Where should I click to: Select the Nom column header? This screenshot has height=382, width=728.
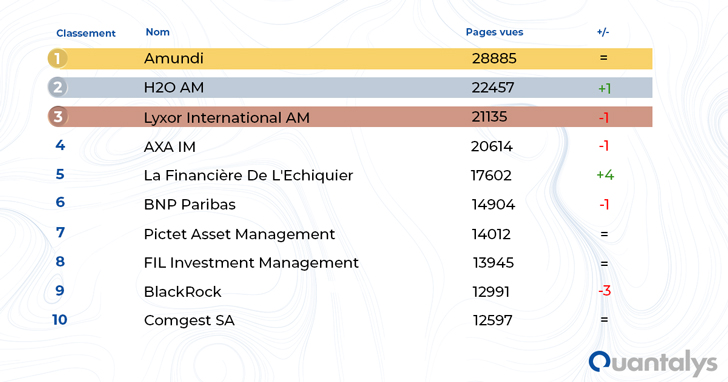(x=157, y=32)
